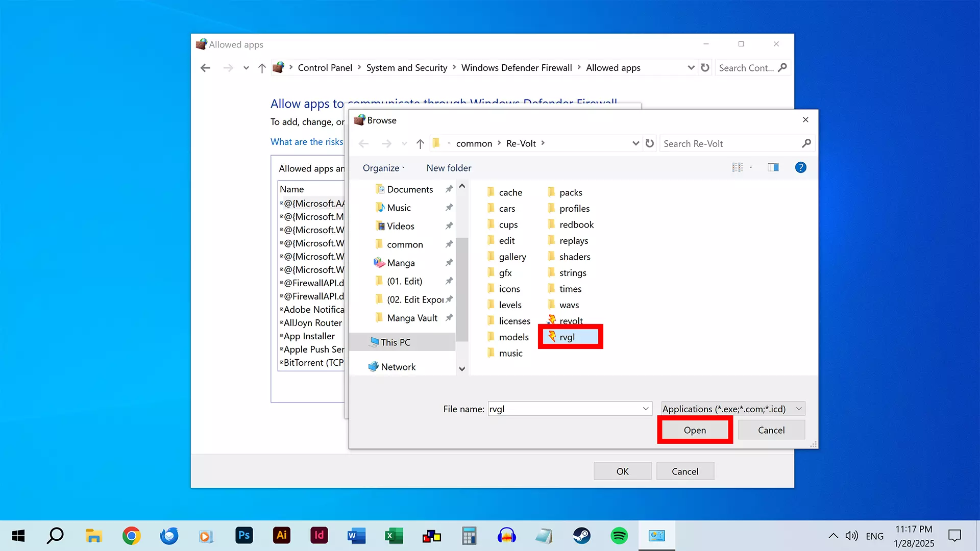This screenshot has width=980, height=551.
Task: Open the Organize menu
Action: click(x=383, y=168)
